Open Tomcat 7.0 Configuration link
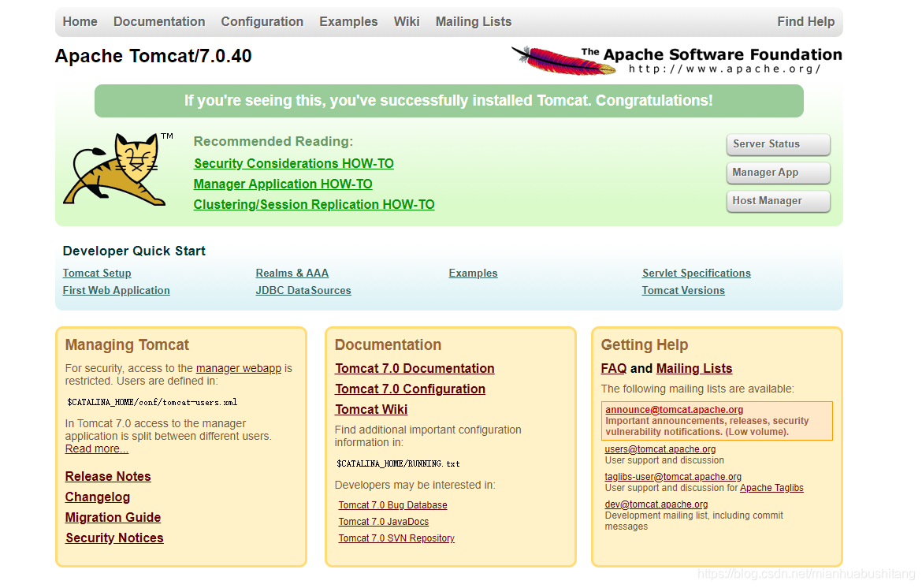922x588 pixels. click(411, 389)
